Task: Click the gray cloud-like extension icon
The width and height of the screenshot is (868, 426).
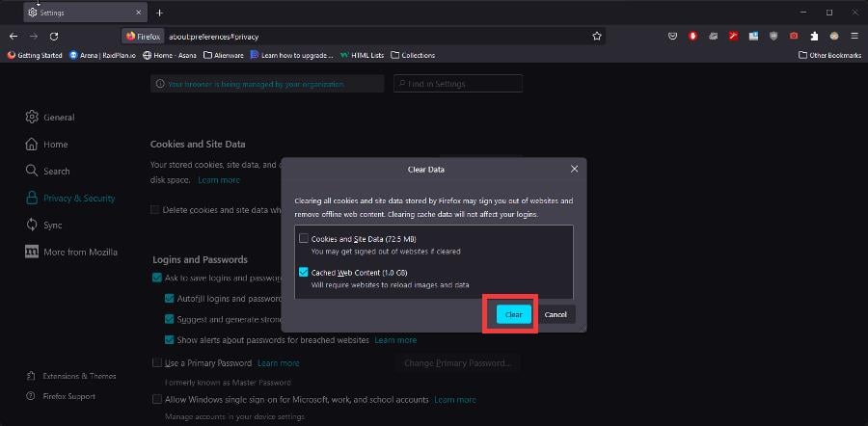Action: pos(713,36)
